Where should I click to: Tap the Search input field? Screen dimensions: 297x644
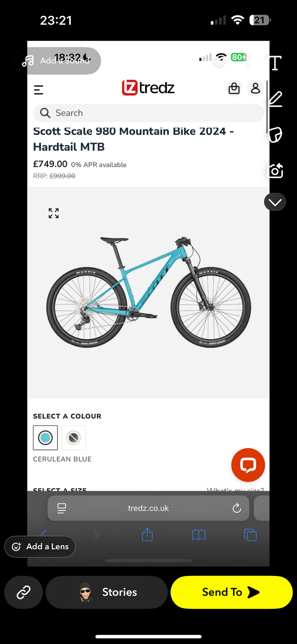tap(148, 113)
